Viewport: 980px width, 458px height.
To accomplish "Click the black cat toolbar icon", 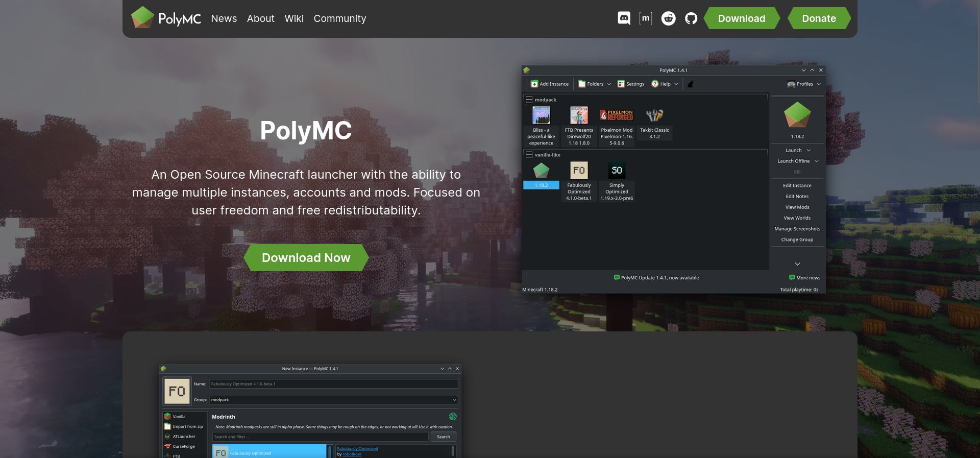I will 691,84.
